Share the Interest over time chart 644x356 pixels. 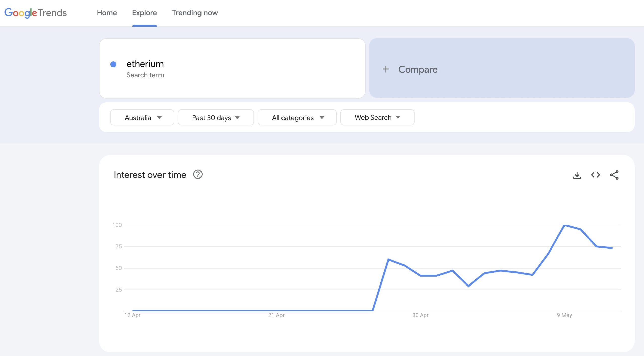(x=614, y=175)
